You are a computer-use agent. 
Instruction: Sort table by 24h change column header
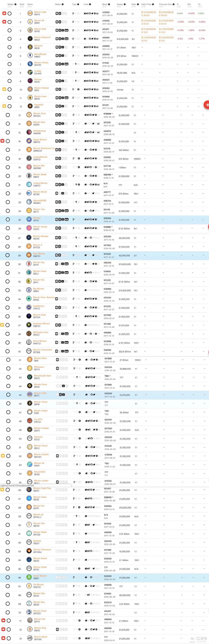189,4
